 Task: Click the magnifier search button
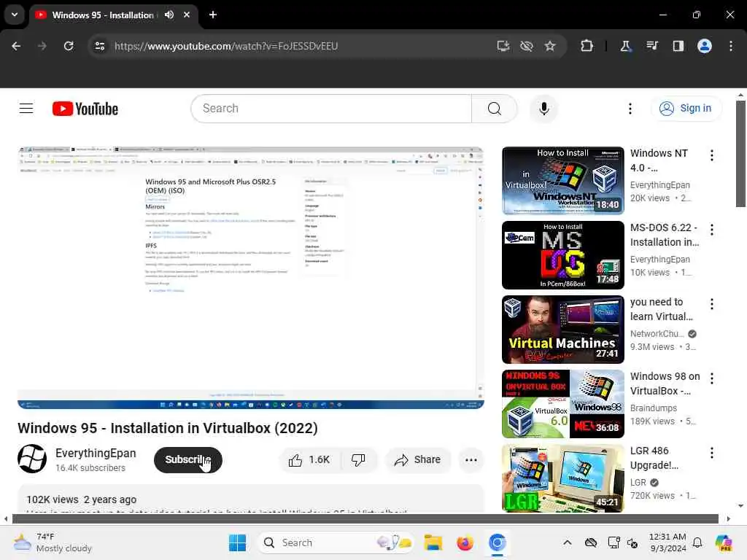point(495,109)
